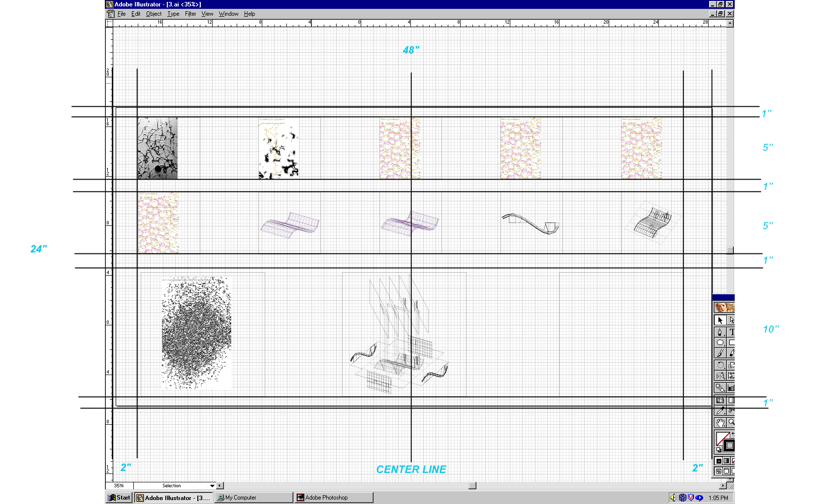Select the black arrow Selection tool
Viewport: 840px width, 504px height.
[720, 320]
